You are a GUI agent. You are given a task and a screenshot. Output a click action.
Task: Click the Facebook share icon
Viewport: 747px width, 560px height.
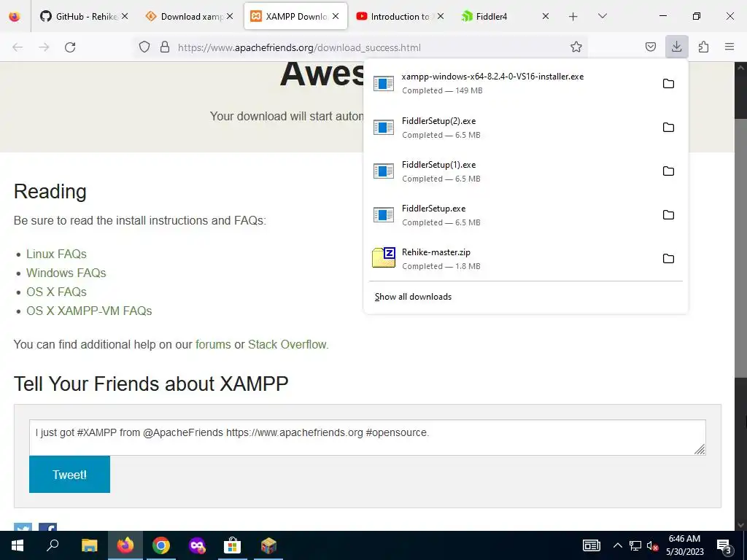tap(47, 527)
